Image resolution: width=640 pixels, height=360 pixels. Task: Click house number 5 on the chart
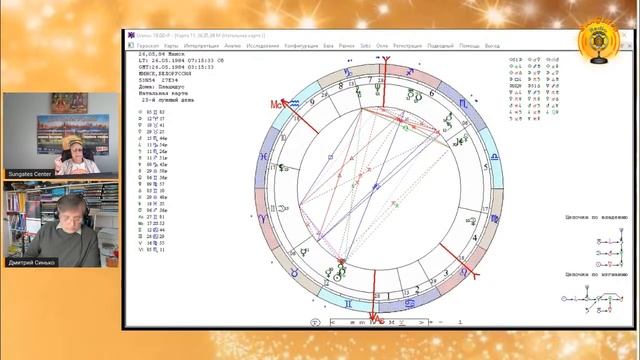(x=486, y=167)
